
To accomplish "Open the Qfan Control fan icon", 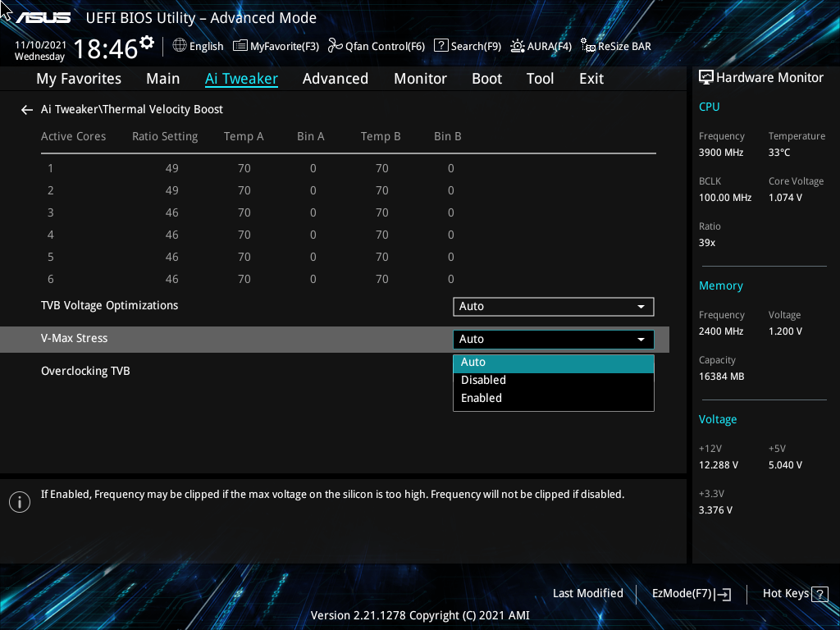I will pyautogui.click(x=335, y=46).
